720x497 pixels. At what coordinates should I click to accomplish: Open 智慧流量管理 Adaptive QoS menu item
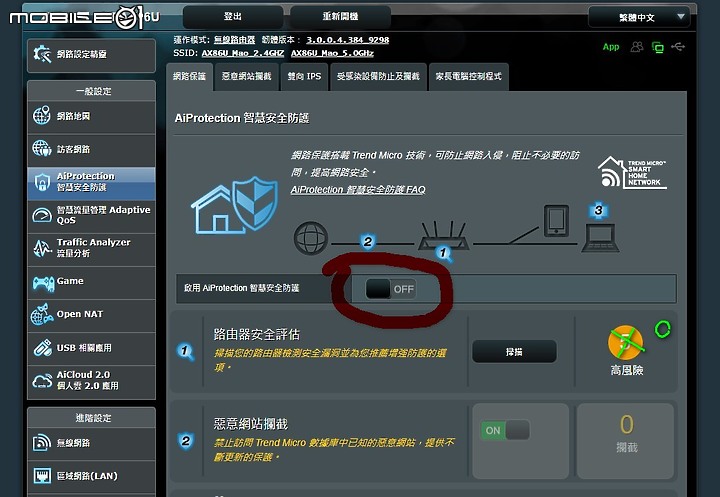pos(91,216)
